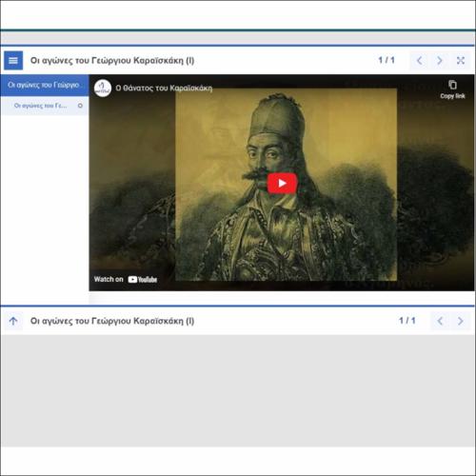Screen dimensions: 476x476
Task: Copy the video link
Action: [452, 89]
